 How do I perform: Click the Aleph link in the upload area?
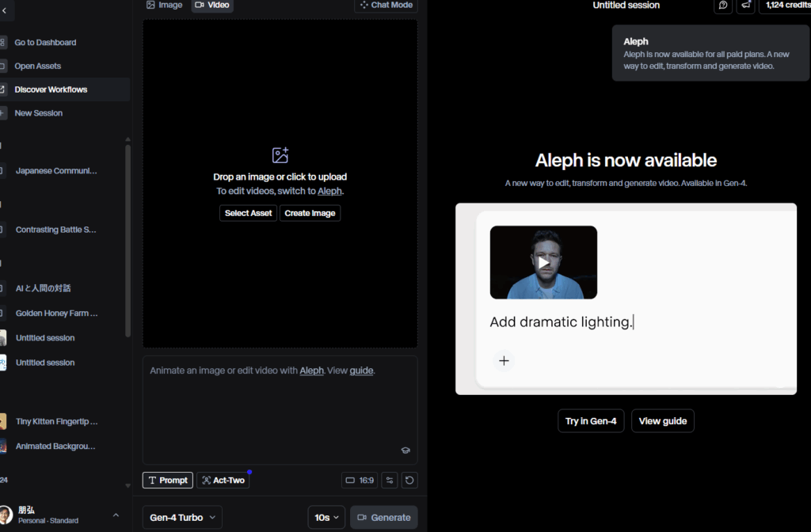[329, 191]
